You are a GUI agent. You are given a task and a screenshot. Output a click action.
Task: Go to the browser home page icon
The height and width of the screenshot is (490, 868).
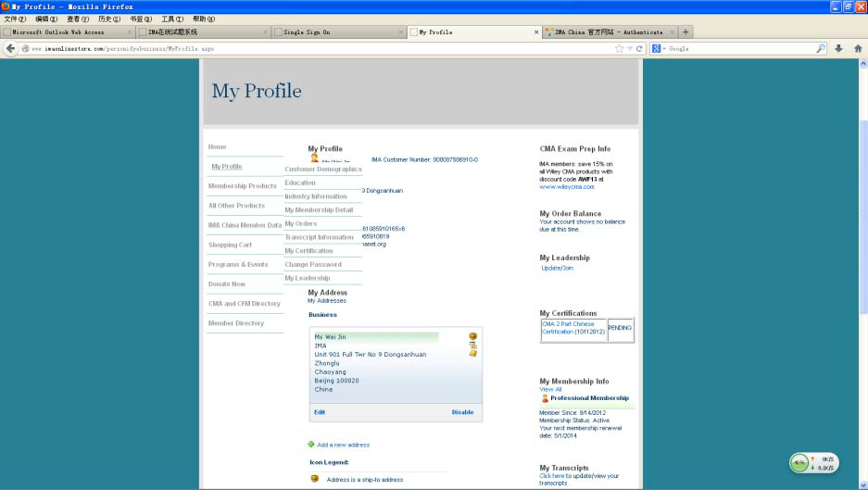click(857, 48)
